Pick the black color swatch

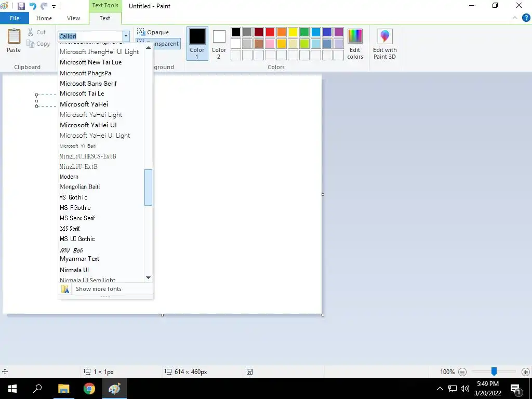(x=236, y=32)
